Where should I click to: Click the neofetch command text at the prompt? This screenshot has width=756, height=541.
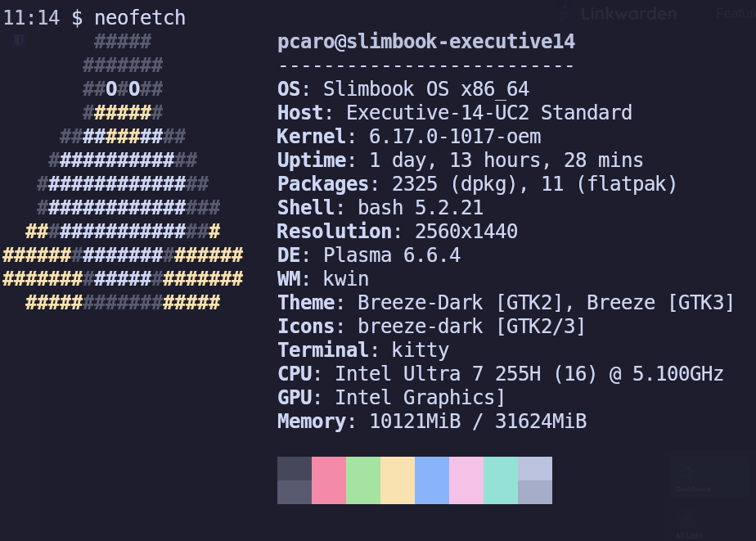(139, 17)
